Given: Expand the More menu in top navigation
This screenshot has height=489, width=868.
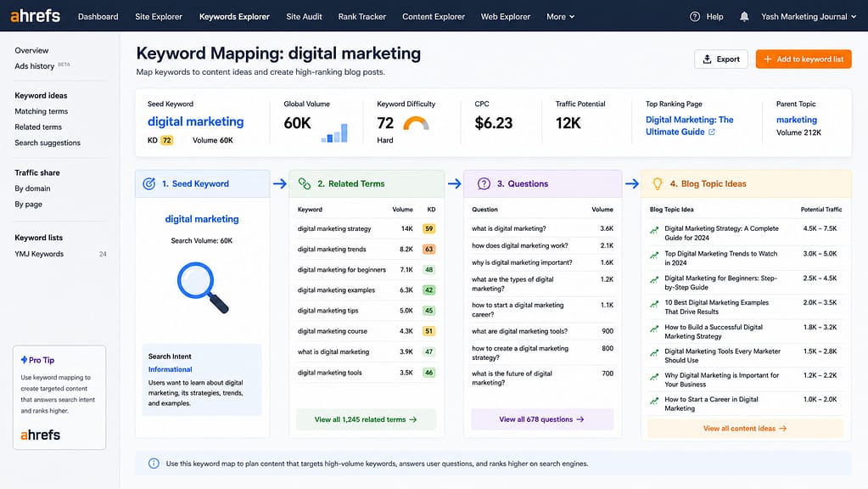Looking at the screenshot, I should [x=560, y=17].
